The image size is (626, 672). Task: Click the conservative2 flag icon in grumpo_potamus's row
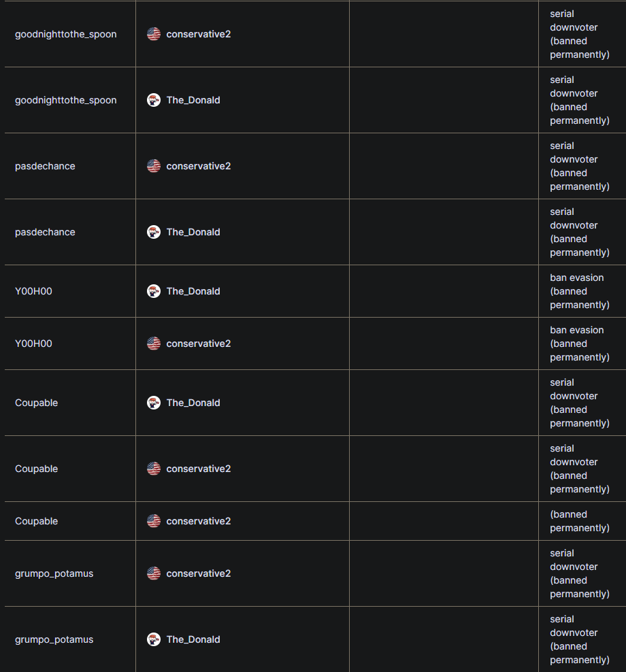[x=154, y=573]
